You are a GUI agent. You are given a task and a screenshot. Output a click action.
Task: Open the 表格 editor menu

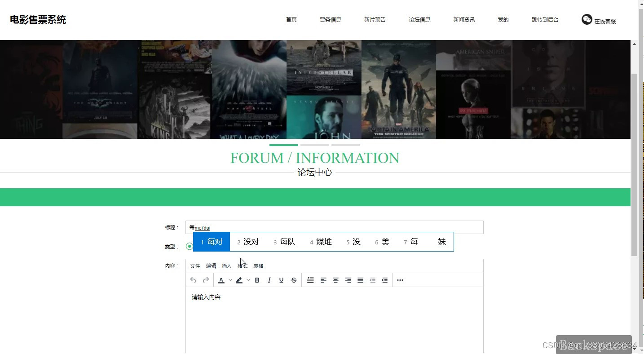pyautogui.click(x=258, y=266)
